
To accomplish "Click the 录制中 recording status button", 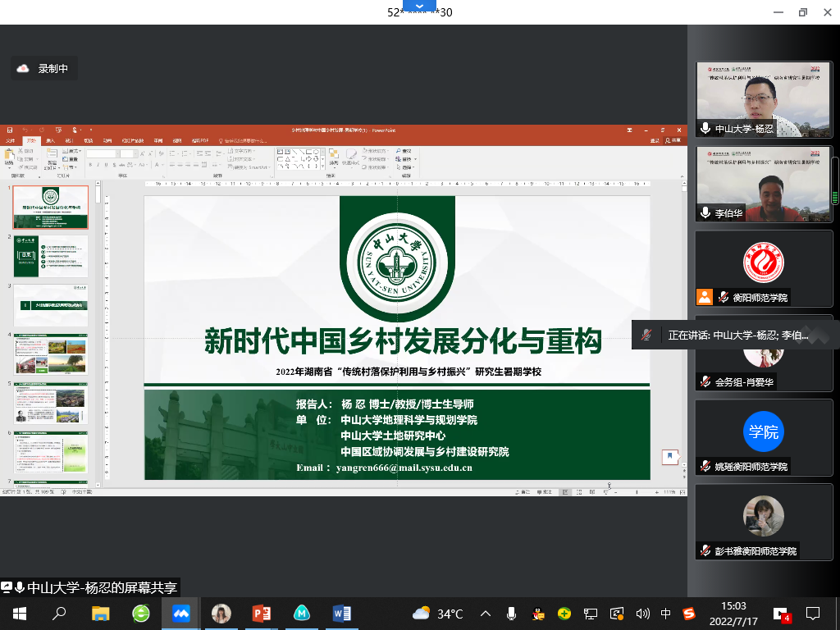I will click(x=44, y=69).
